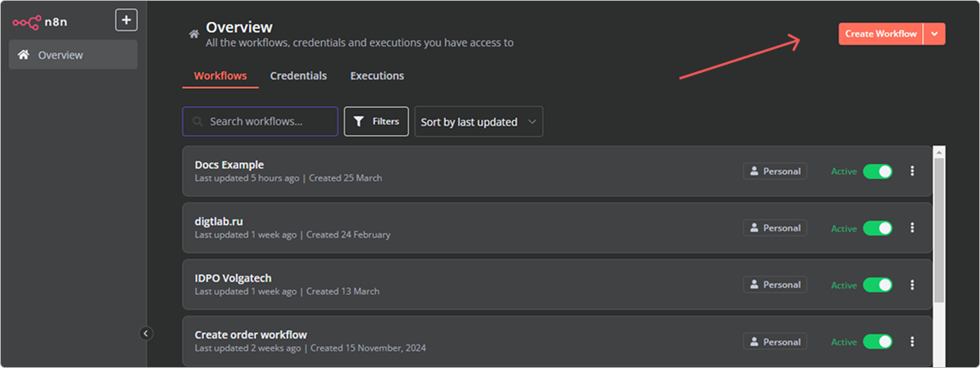
Task: Open the three-dot menu for IDPO Volgatech
Action: coord(912,285)
